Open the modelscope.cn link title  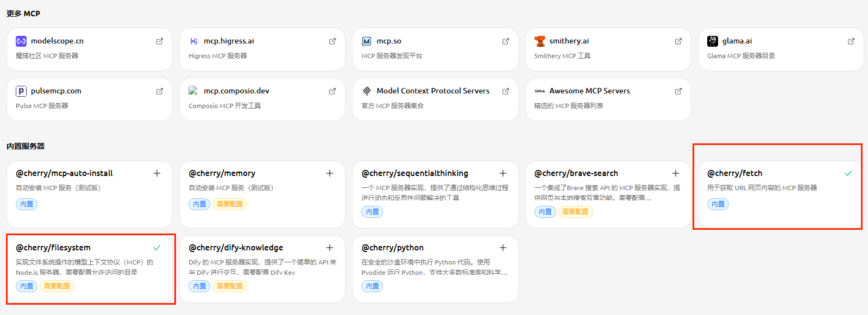[57, 41]
